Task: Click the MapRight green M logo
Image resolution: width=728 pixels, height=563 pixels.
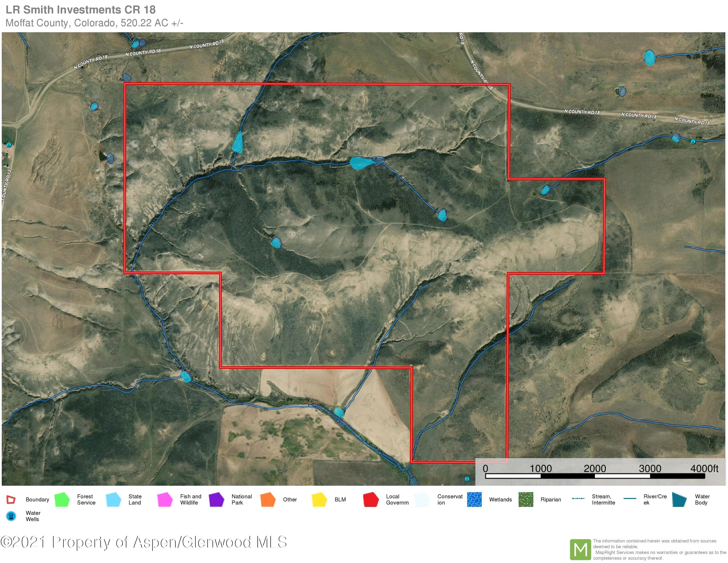Action: [580, 549]
